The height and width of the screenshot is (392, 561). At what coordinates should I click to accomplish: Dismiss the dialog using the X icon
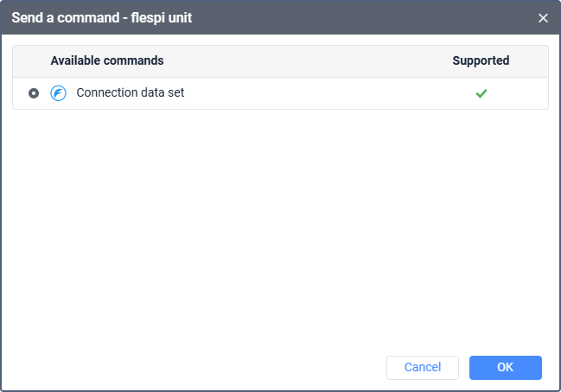(543, 18)
